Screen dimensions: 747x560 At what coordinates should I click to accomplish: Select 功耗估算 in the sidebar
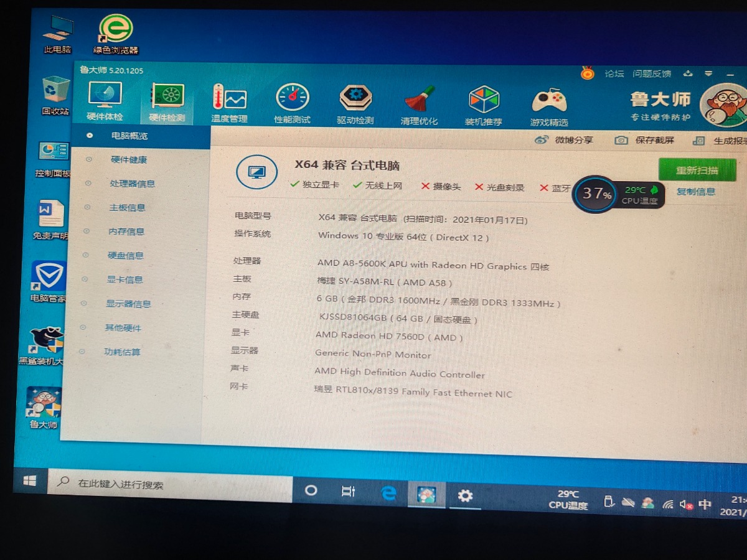coord(122,352)
